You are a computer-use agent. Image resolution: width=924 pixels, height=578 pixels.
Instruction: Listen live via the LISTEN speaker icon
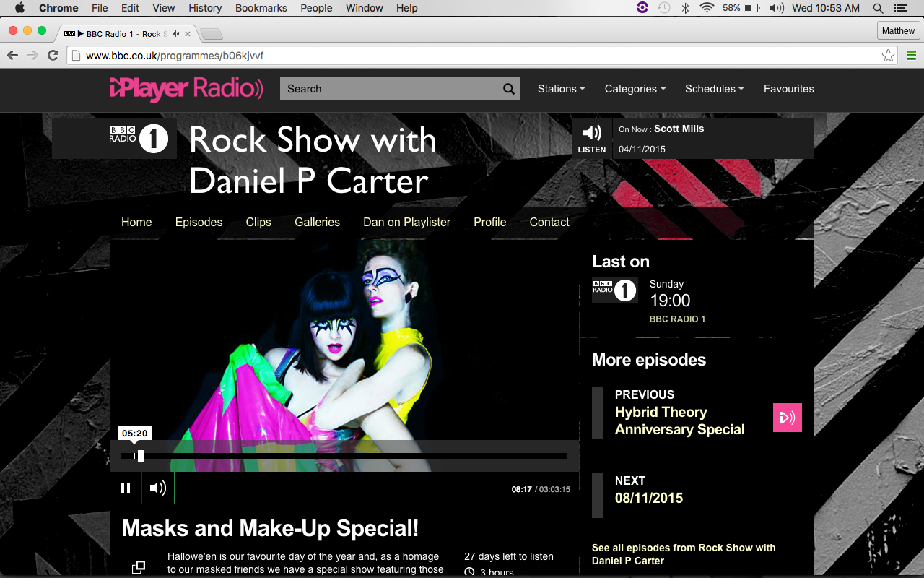coord(592,138)
